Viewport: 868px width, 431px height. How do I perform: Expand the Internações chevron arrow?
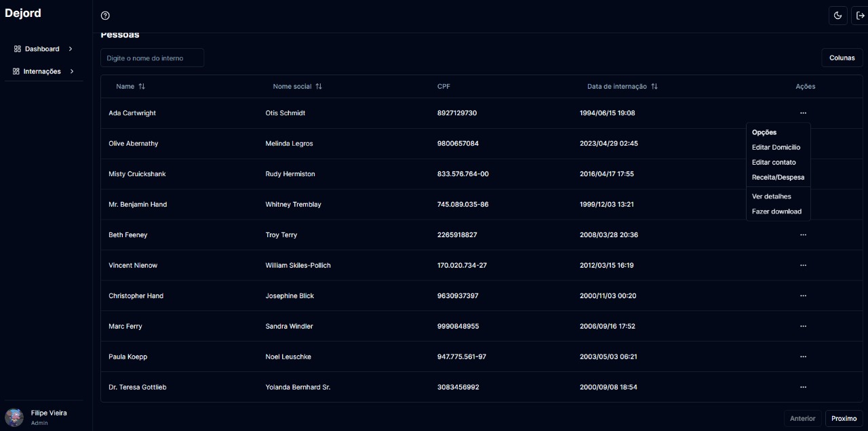click(x=72, y=71)
